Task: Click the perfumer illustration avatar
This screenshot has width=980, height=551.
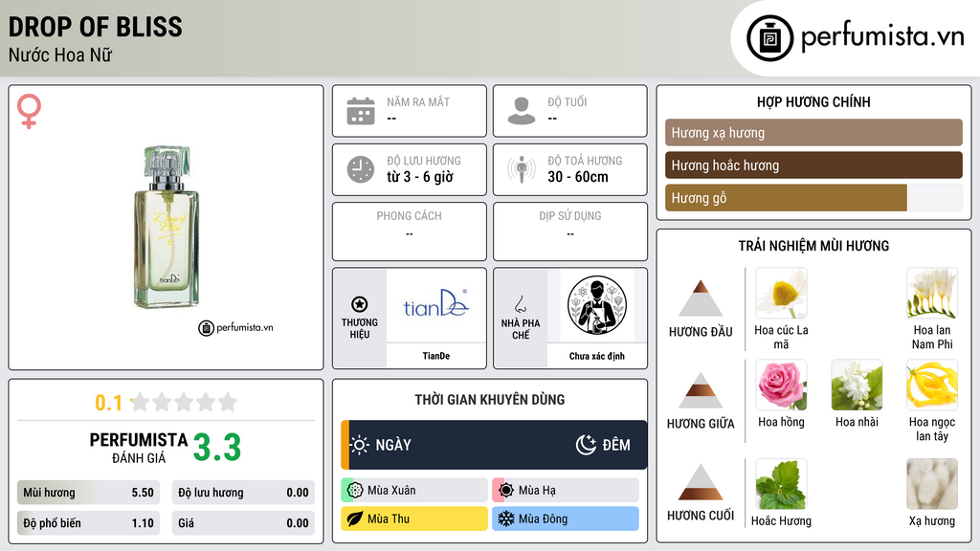Action: coord(597,305)
